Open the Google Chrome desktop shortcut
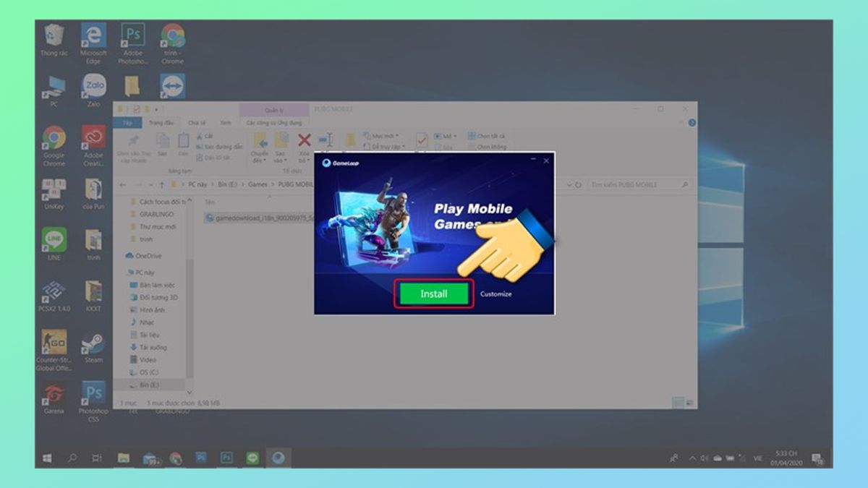Viewport: 868px width, 488px height. [x=54, y=146]
